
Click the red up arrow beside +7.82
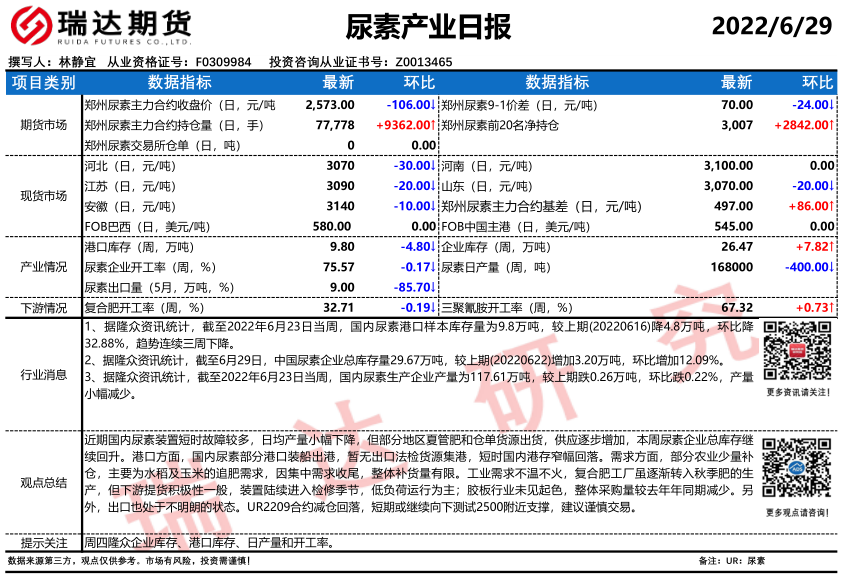[832, 246]
